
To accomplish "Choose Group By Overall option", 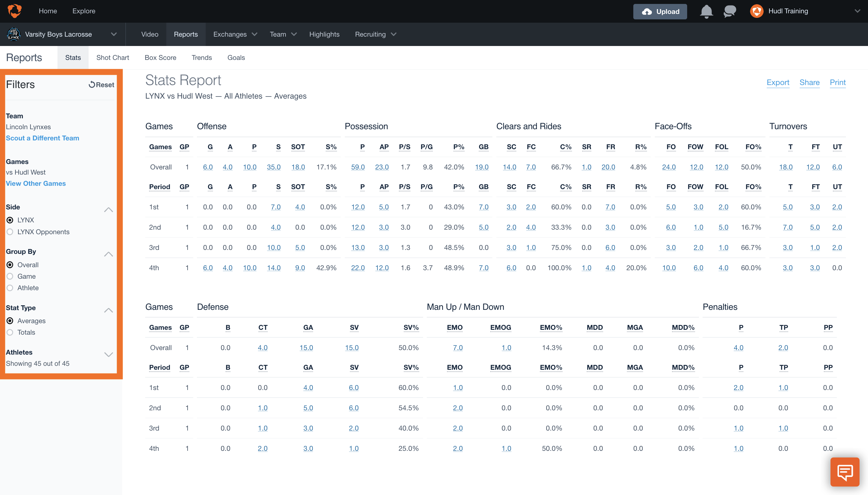I will point(10,265).
